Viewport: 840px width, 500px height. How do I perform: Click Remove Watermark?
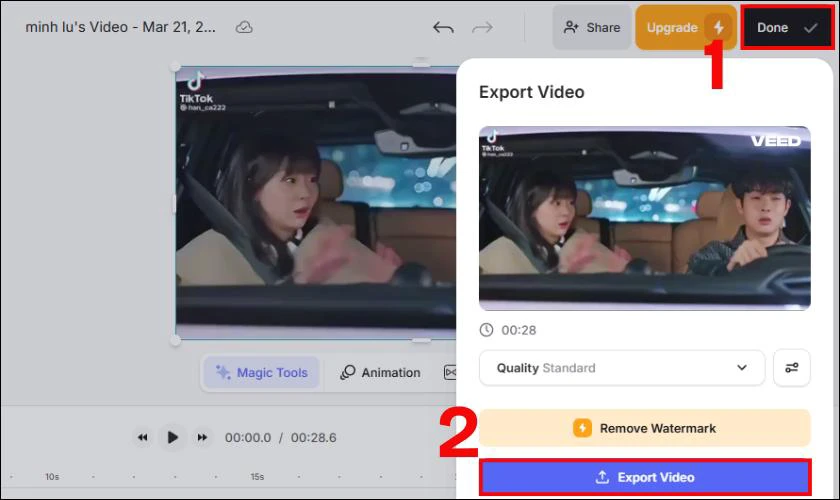pos(644,428)
